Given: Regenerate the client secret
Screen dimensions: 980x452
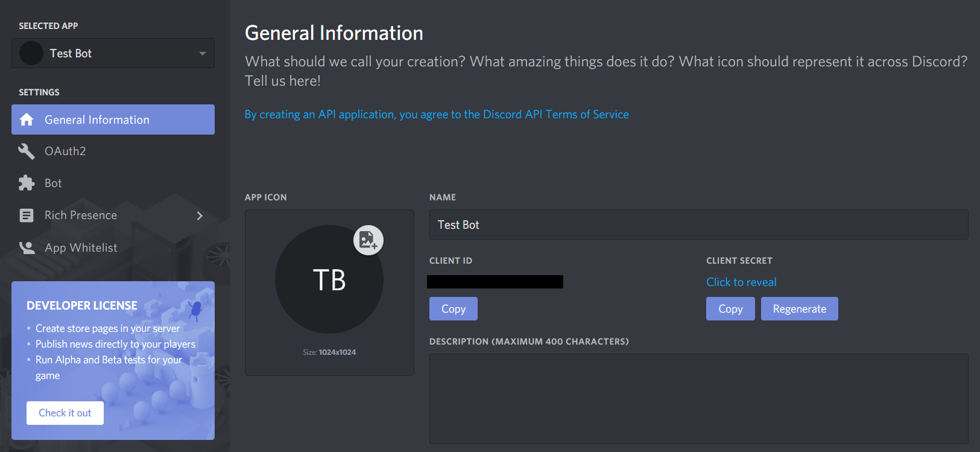Looking at the screenshot, I should point(799,309).
